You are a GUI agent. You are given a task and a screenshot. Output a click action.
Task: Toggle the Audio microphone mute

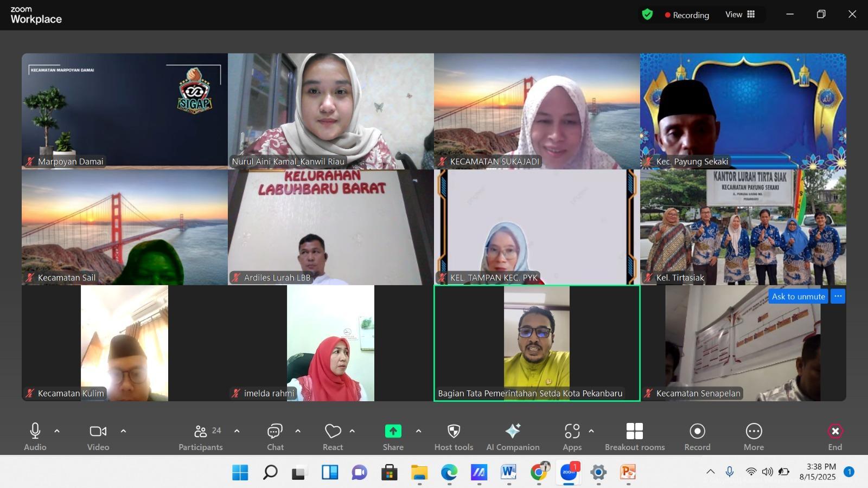[35, 432]
